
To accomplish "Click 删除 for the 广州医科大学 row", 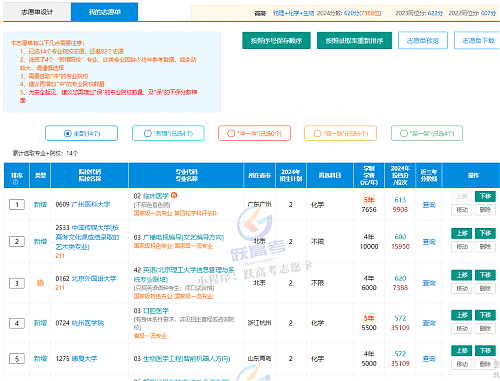I will click(485, 210).
